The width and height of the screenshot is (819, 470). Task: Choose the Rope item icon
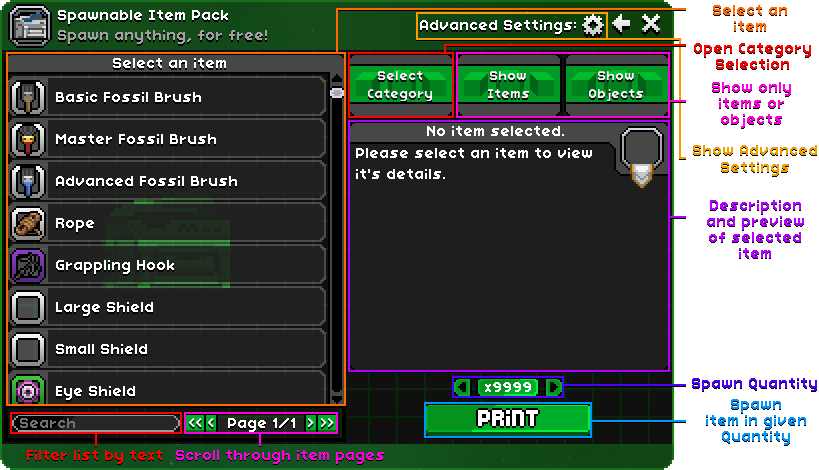28,223
